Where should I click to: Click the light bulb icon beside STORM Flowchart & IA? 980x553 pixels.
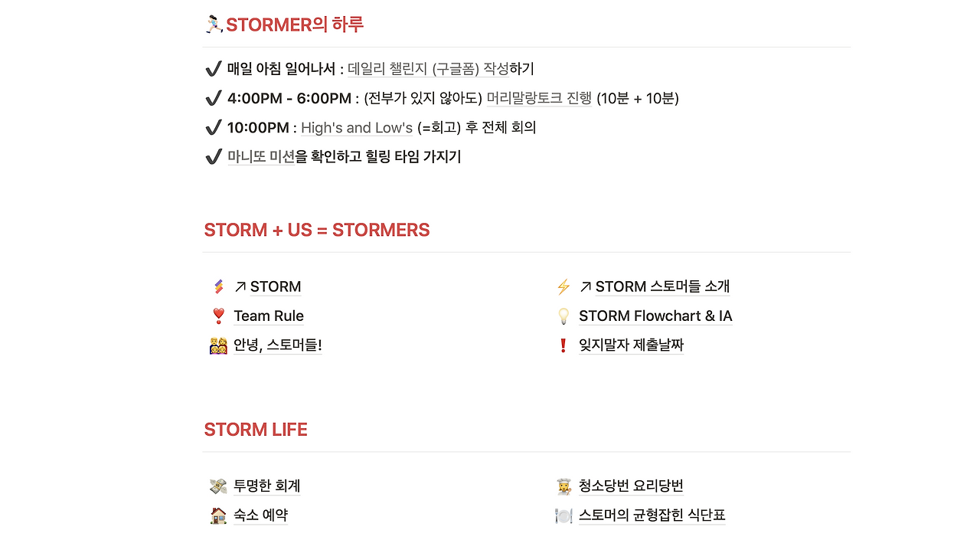(x=563, y=316)
